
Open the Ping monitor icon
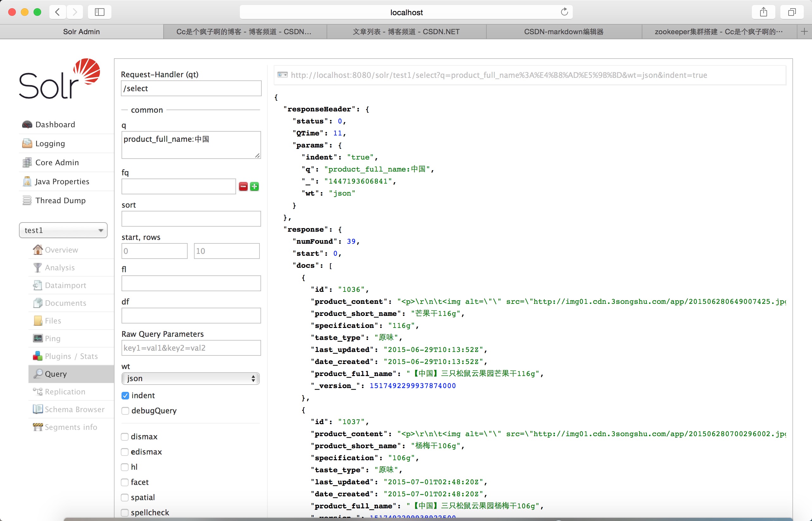38,338
